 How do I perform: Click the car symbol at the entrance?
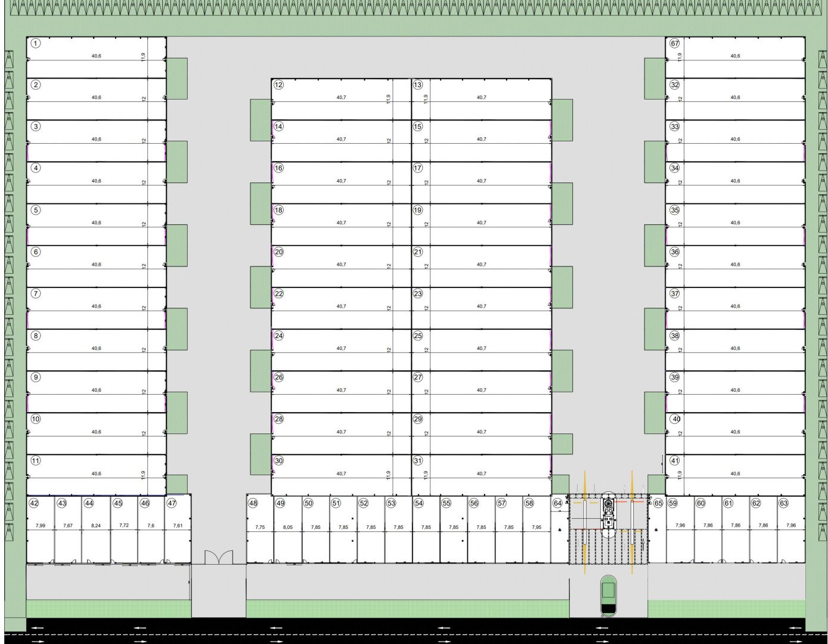click(x=608, y=596)
